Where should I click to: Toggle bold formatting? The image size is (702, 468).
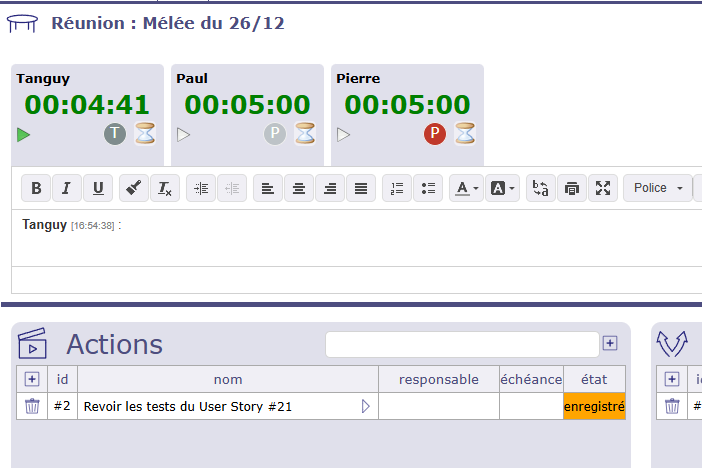coord(37,188)
